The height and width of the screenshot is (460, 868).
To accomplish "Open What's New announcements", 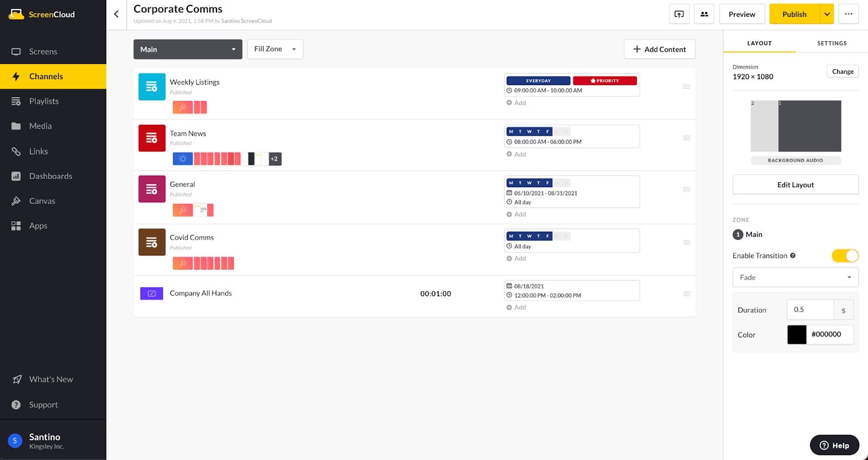I will 53,379.
